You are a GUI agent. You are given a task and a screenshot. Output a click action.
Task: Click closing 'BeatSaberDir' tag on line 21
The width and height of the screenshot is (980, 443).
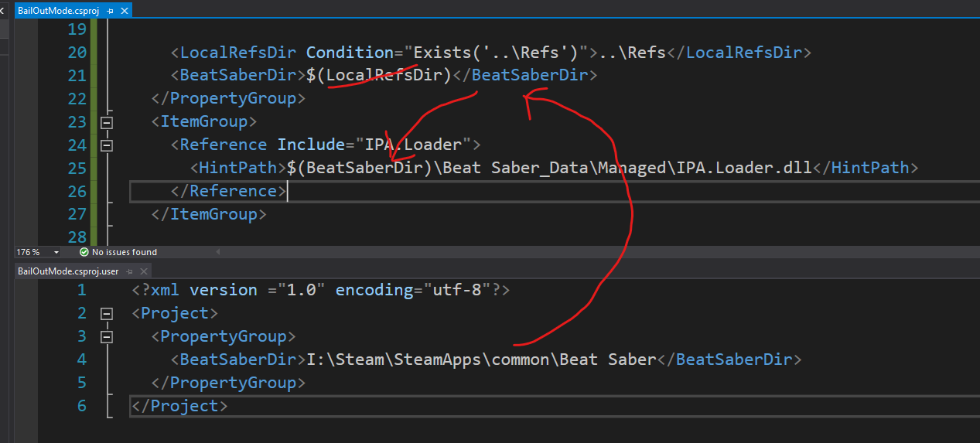click(530, 76)
